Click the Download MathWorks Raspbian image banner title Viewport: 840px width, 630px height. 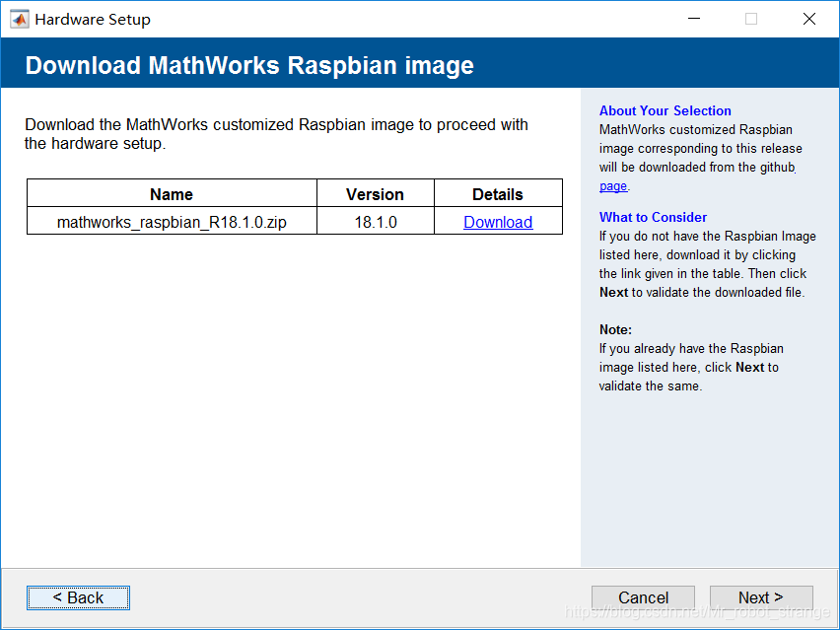click(x=249, y=65)
